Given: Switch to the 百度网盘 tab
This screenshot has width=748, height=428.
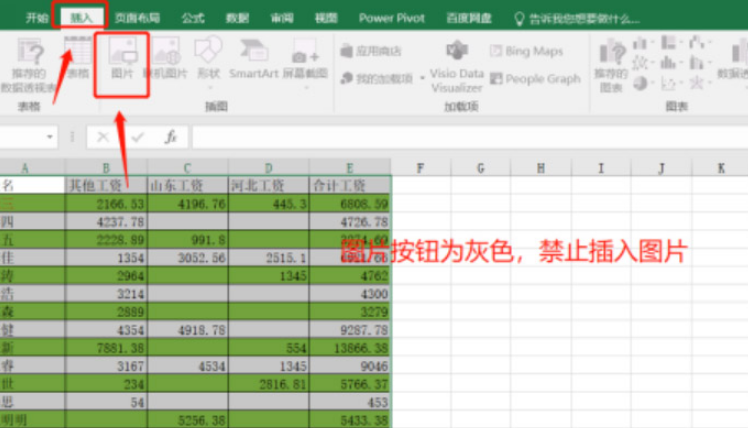Looking at the screenshot, I should tap(469, 19).
